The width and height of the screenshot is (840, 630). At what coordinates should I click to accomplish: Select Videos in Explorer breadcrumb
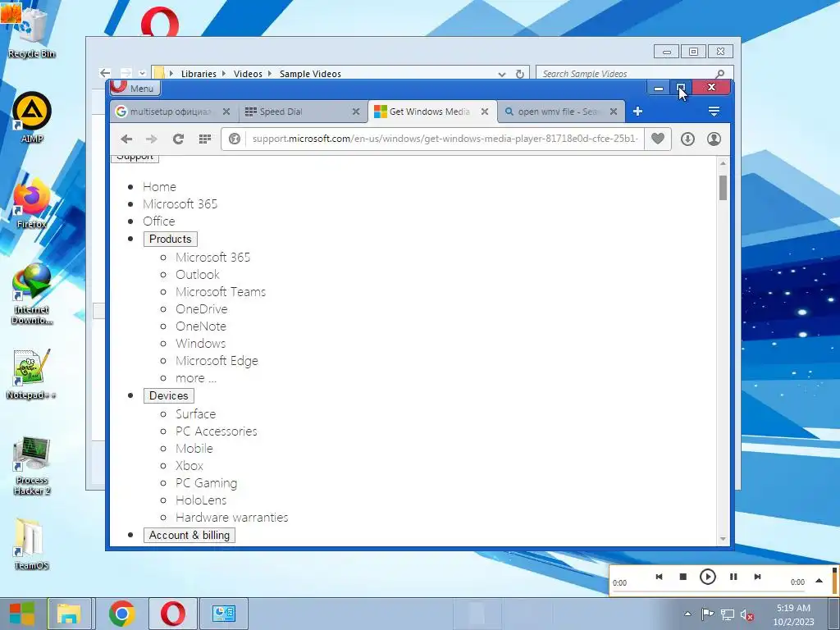[x=248, y=74]
